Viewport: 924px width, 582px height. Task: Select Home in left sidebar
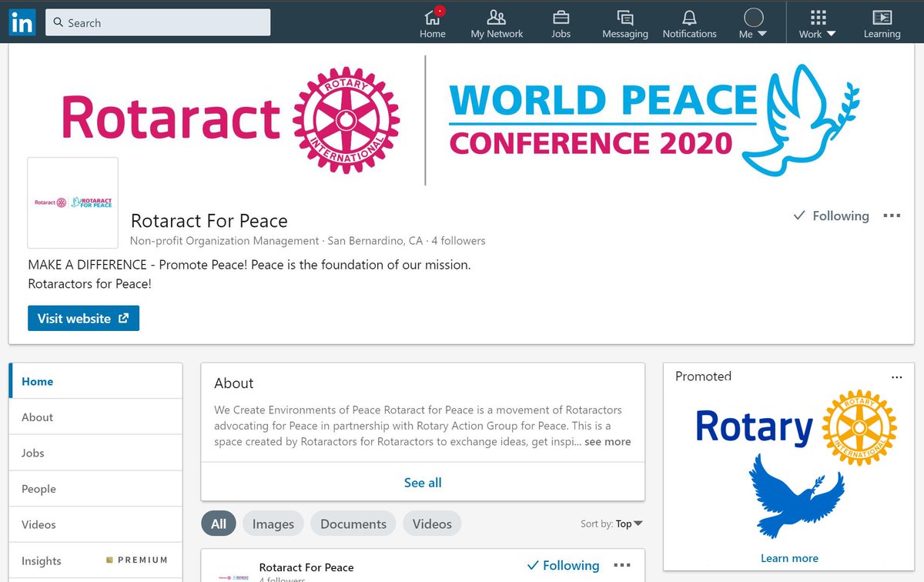(x=95, y=381)
